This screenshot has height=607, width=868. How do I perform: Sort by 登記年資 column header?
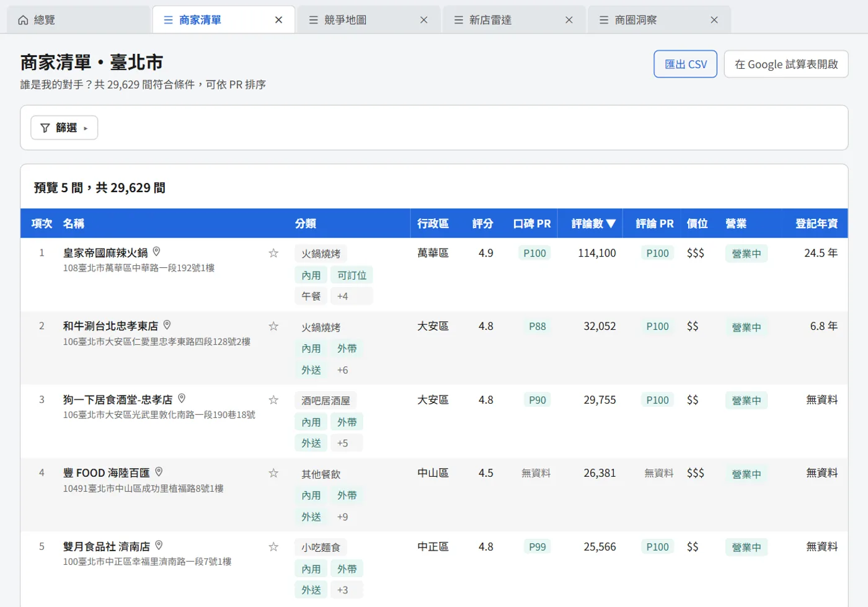click(817, 223)
